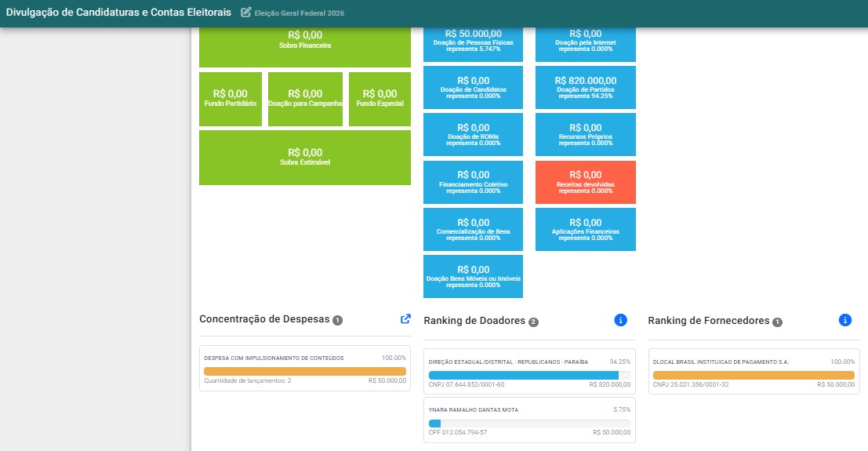Click the red Receitas devolvidas tile

(585, 182)
